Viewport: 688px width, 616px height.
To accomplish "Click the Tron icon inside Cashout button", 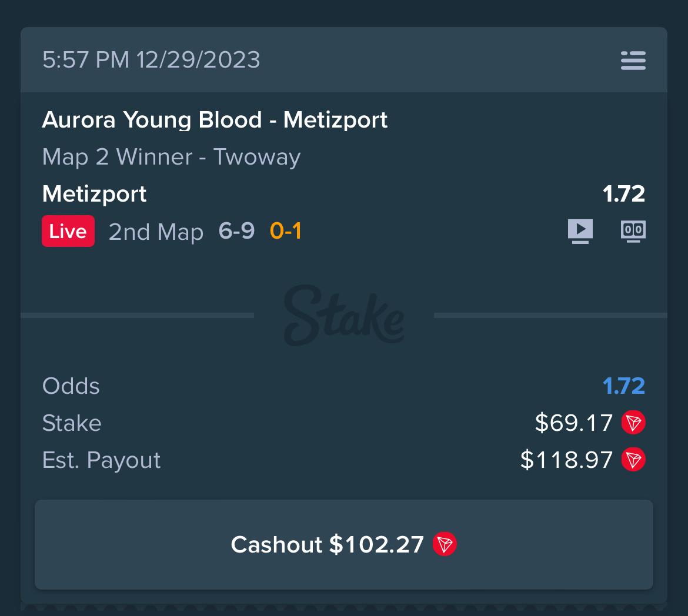I will click(x=445, y=544).
